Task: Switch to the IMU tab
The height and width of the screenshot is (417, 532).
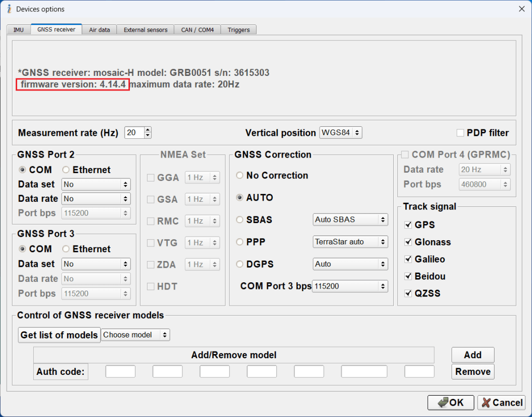Action: tap(18, 30)
